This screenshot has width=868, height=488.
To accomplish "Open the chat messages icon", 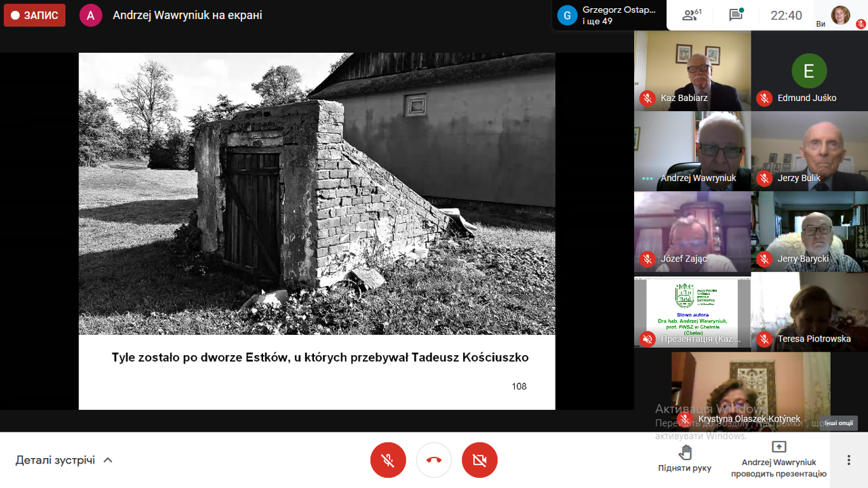I will click(x=736, y=15).
